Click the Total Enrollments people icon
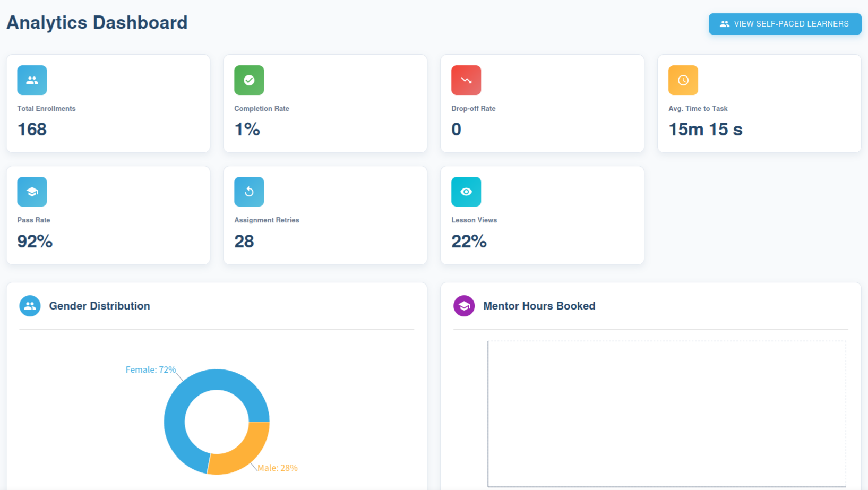Screen dimensions: 868x490 [32, 80]
